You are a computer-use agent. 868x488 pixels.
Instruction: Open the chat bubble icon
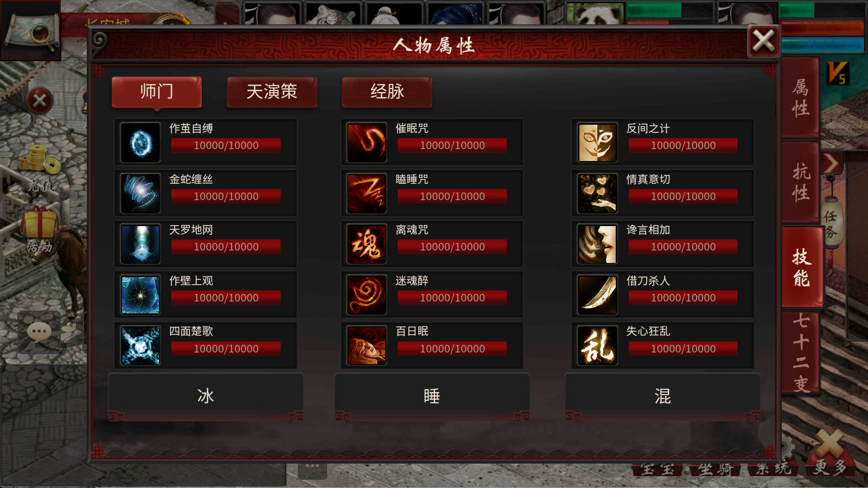click(x=39, y=332)
